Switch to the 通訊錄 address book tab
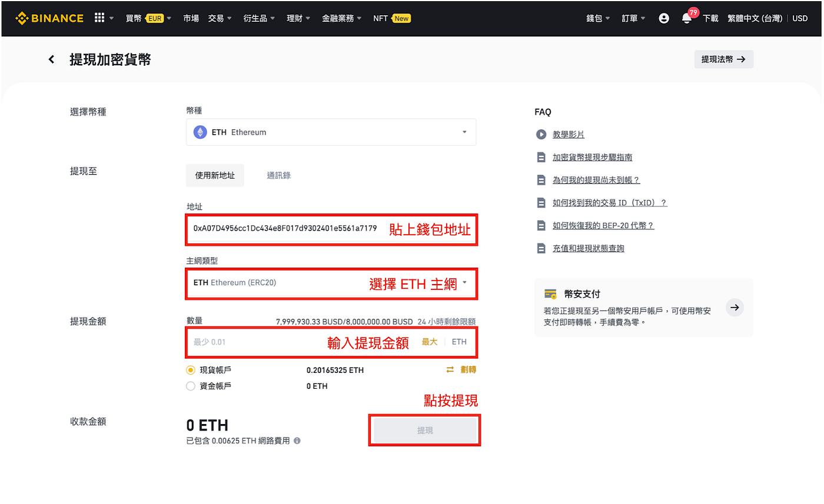 pyautogui.click(x=278, y=175)
